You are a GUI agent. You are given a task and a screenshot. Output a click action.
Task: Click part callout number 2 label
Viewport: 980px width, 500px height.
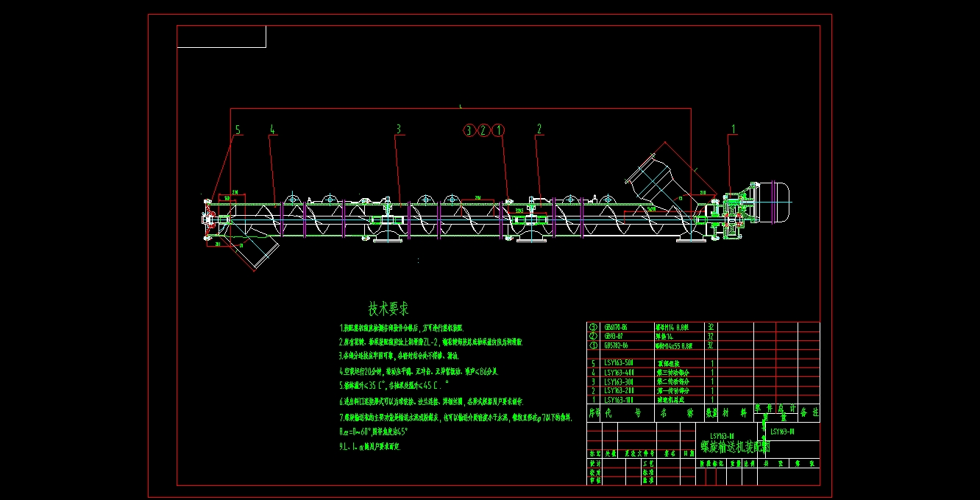pyautogui.click(x=539, y=130)
